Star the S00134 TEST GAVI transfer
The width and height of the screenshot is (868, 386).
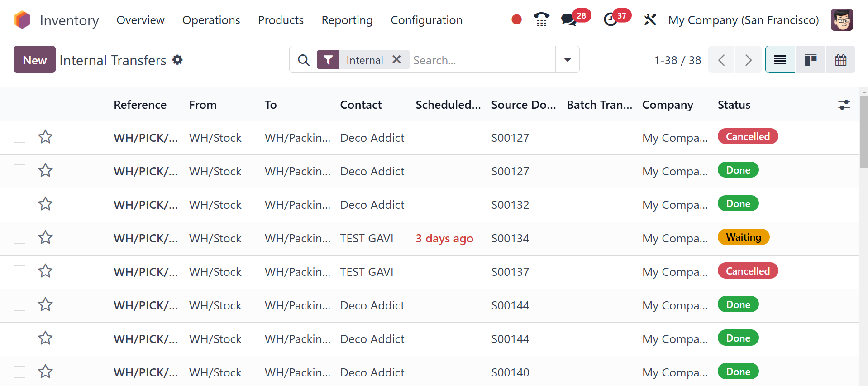click(45, 238)
